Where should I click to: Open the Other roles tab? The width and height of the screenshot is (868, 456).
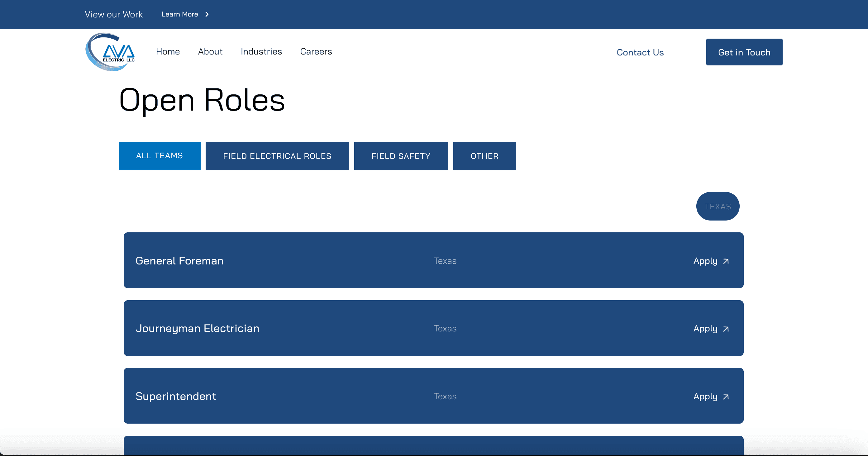(484, 156)
